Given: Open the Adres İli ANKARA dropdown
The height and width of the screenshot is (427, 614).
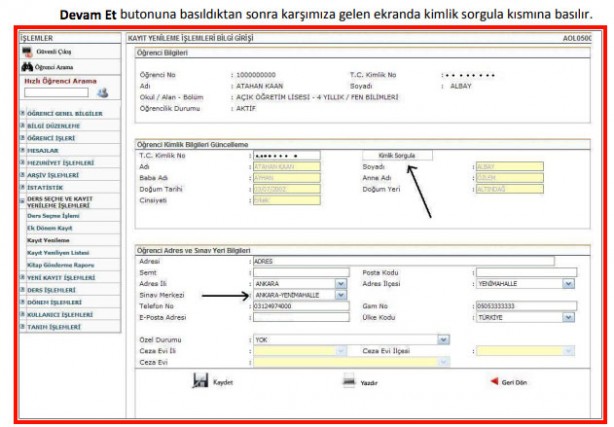Looking at the screenshot, I should (341, 284).
